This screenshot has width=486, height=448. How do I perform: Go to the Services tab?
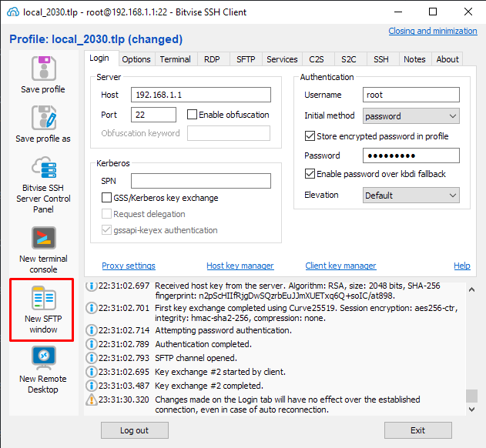point(282,59)
